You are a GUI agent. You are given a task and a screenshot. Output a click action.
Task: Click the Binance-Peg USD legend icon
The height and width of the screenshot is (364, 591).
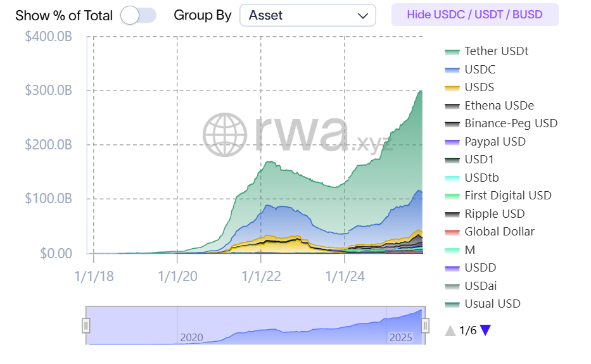[452, 123]
